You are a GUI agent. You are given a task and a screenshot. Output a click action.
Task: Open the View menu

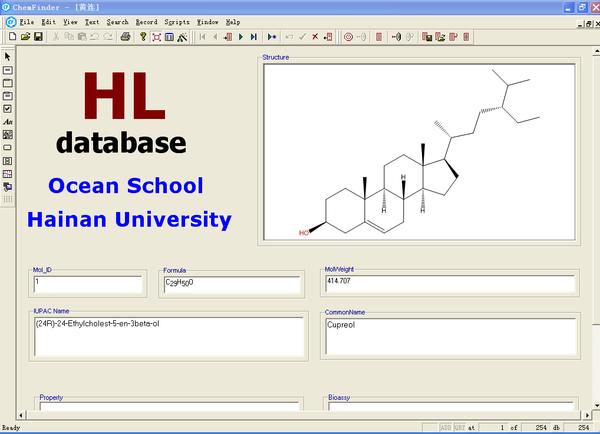[70, 22]
